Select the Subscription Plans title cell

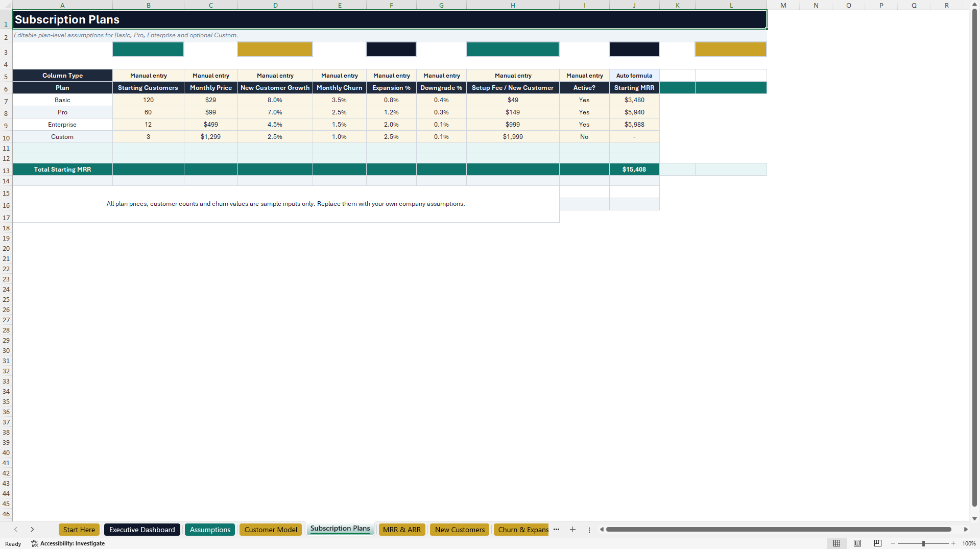pos(389,19)
